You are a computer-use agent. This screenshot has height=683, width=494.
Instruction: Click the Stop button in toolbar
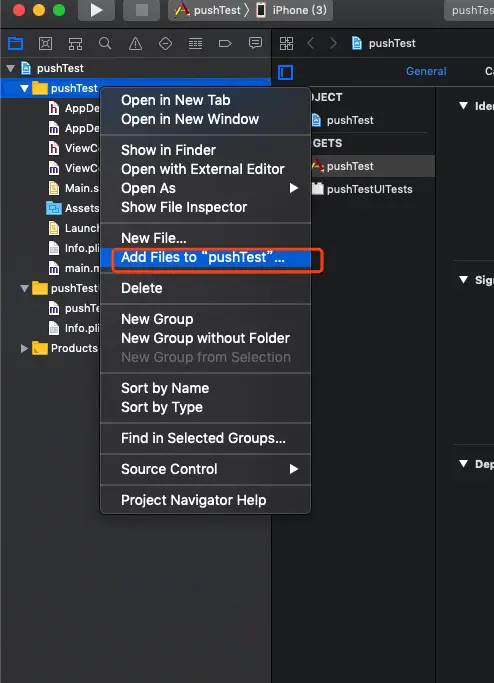tap(142, 10)
